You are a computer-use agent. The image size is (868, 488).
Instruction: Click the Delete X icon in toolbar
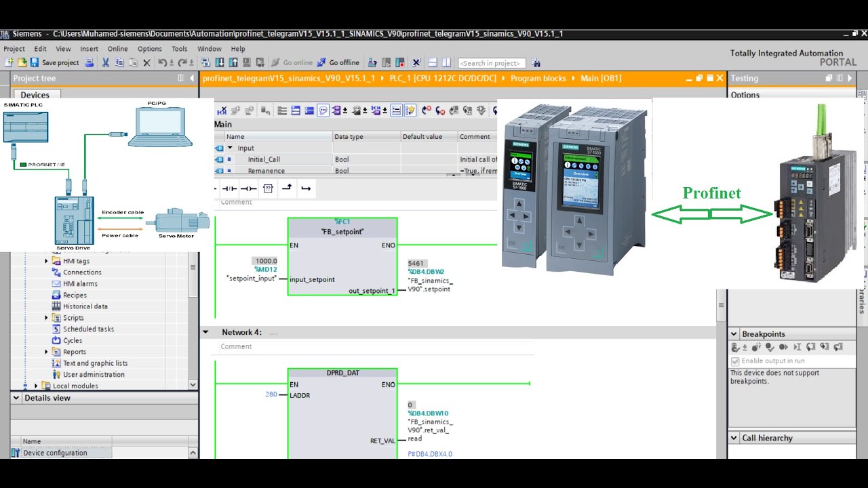[x=146, y=62]
